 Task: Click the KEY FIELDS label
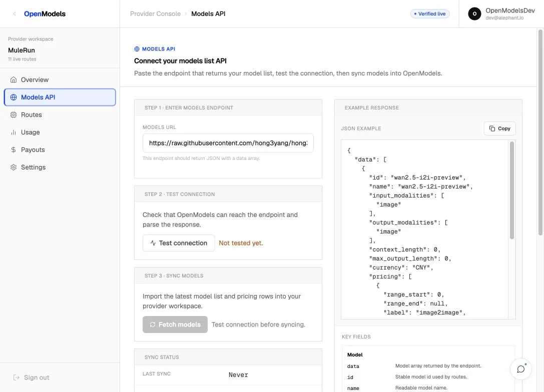tap(356, 337)
